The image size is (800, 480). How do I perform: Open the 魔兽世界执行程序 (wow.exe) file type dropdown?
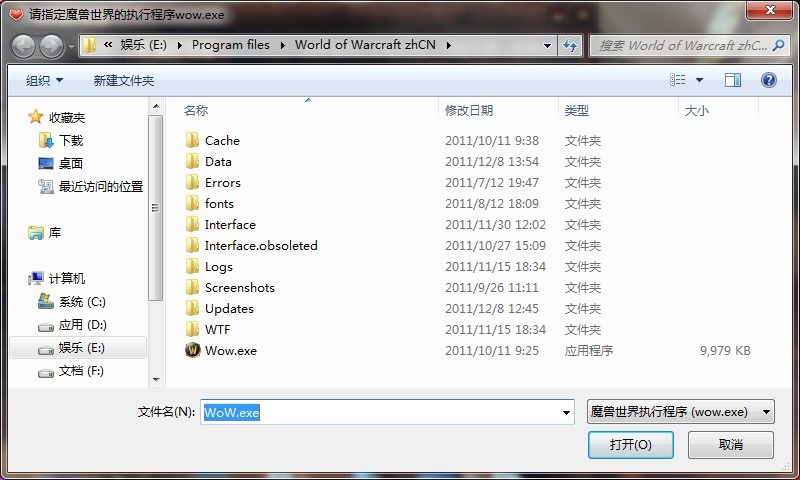(681, 412)
